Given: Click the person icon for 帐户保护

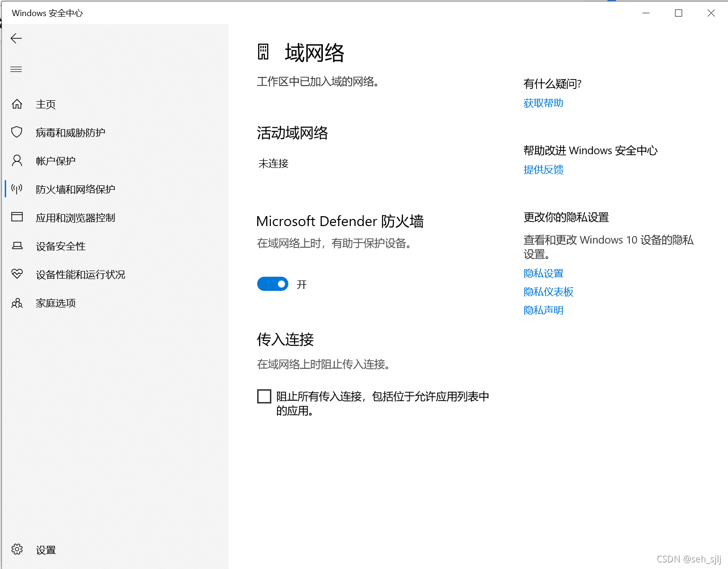Looking at the screenshot, I should [17, 161].
